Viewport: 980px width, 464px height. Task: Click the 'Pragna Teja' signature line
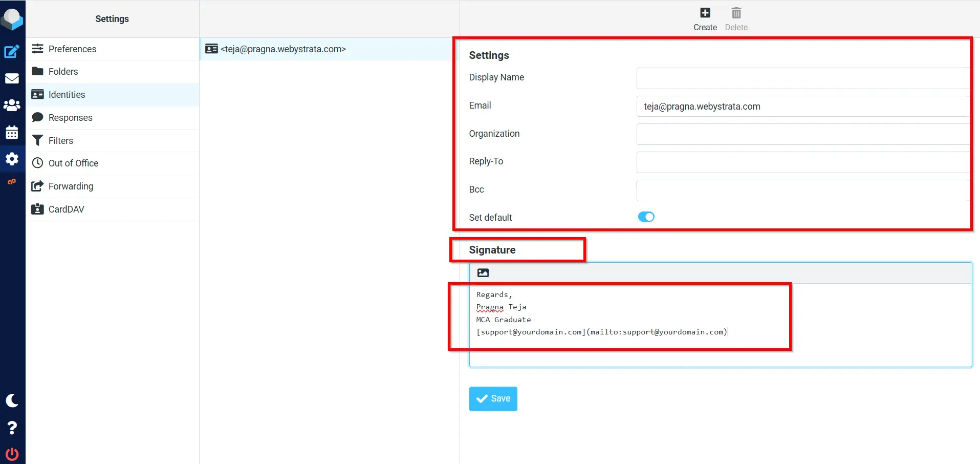501,307
